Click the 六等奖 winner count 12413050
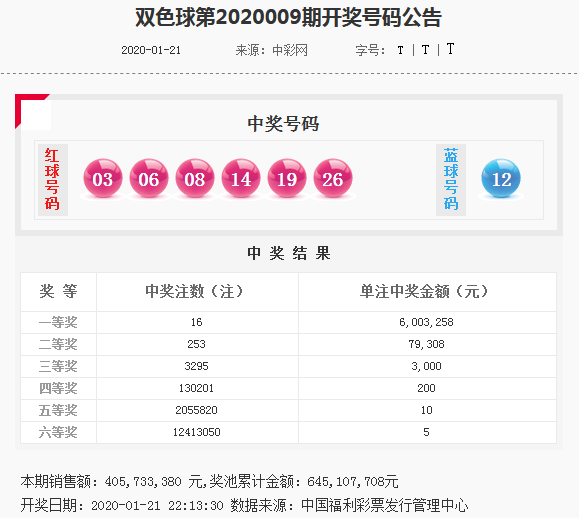The width and height of the screenshot is (579, 518). coord(196,432)
